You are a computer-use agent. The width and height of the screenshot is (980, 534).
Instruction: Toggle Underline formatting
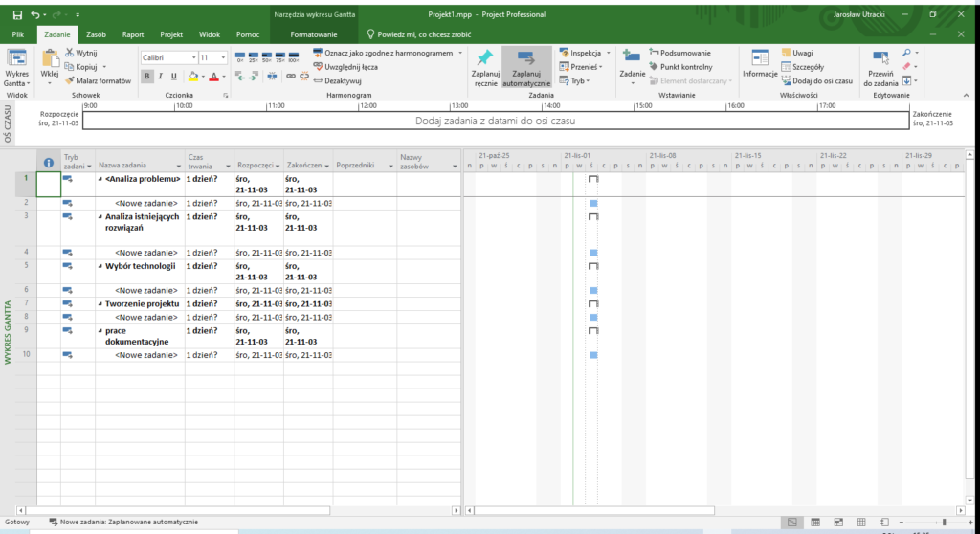pyautogui.click(x=175, y=77)
